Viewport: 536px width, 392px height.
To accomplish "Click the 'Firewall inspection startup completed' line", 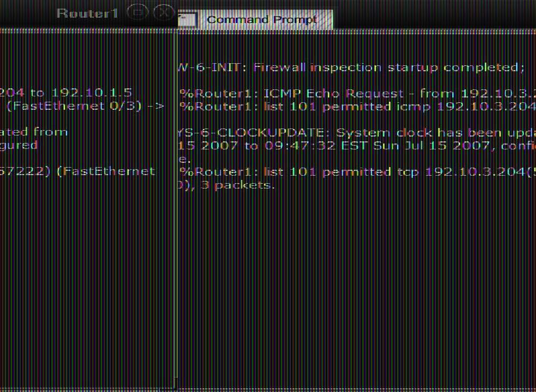I will coord(351,67).
